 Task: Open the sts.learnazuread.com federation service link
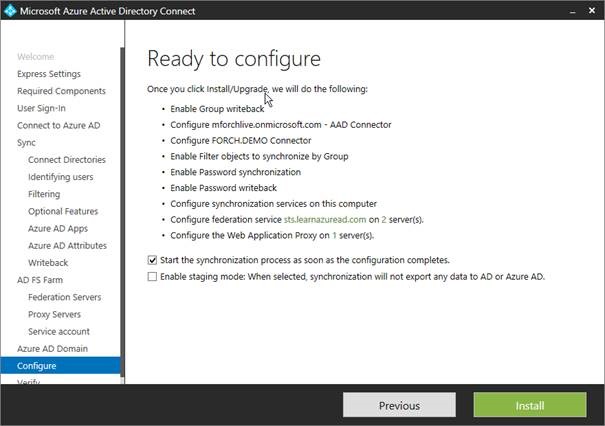(x=325, y=220)
